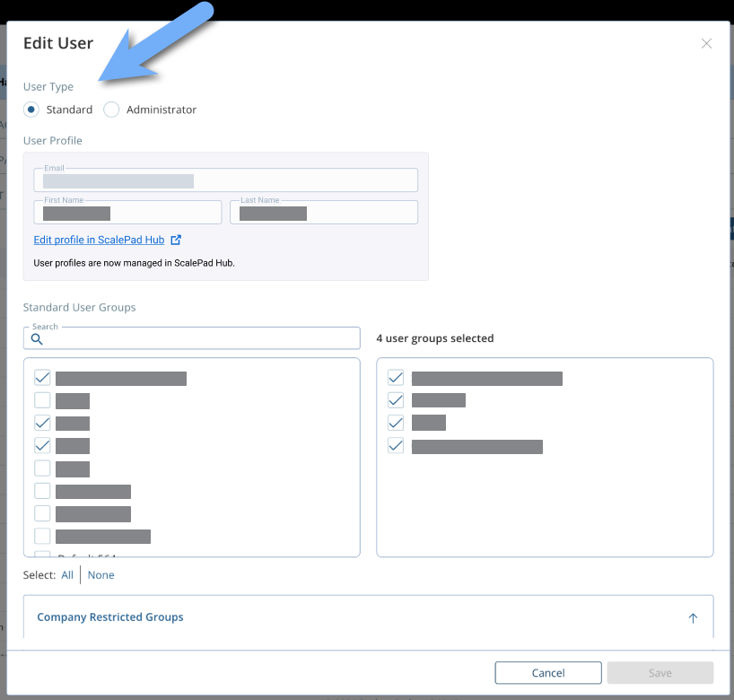Check the second user group in left list
This screenshot has width=734, height=700.
[42, 400]
